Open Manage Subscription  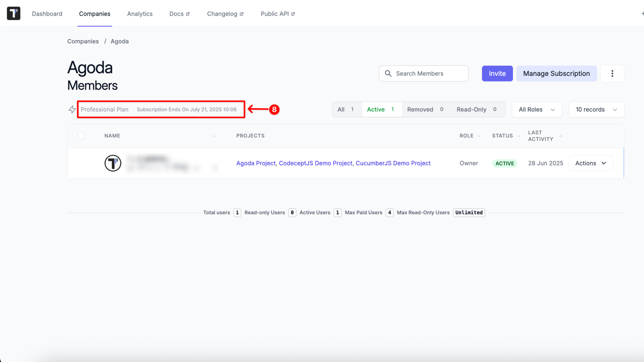tap(556, 73)
